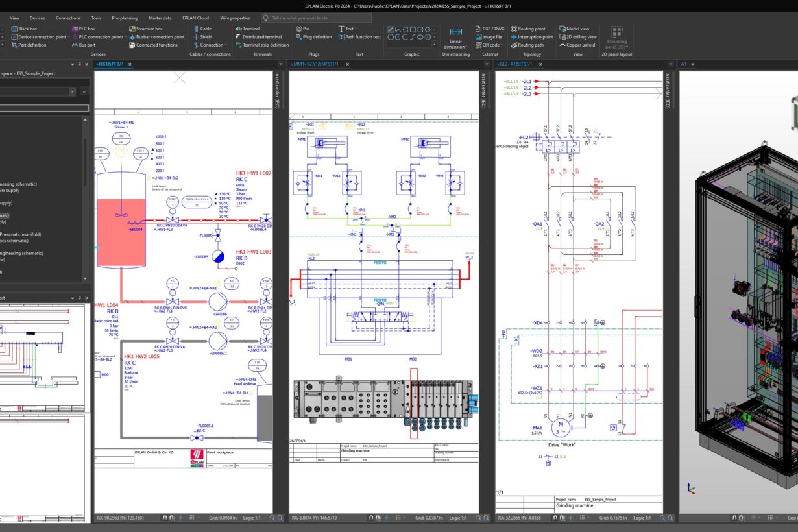Insert a Terminal
Image resolution: width=798 pixels, height=532 pixels.
(x=247, y=29)
